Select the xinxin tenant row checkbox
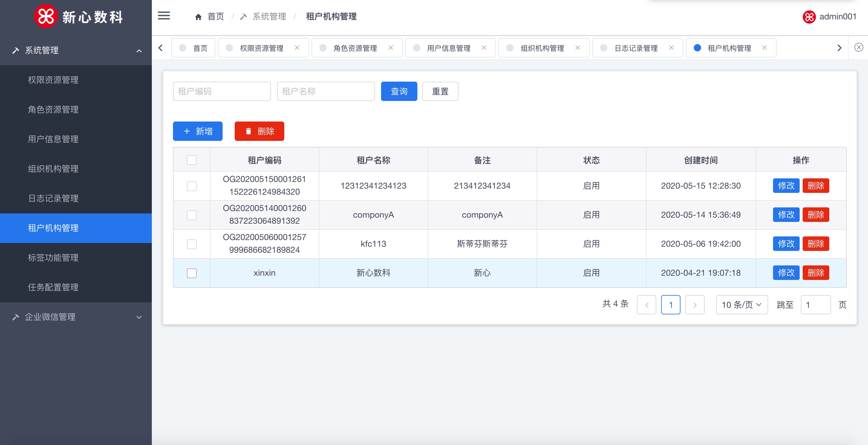 [x=192, y=273]
